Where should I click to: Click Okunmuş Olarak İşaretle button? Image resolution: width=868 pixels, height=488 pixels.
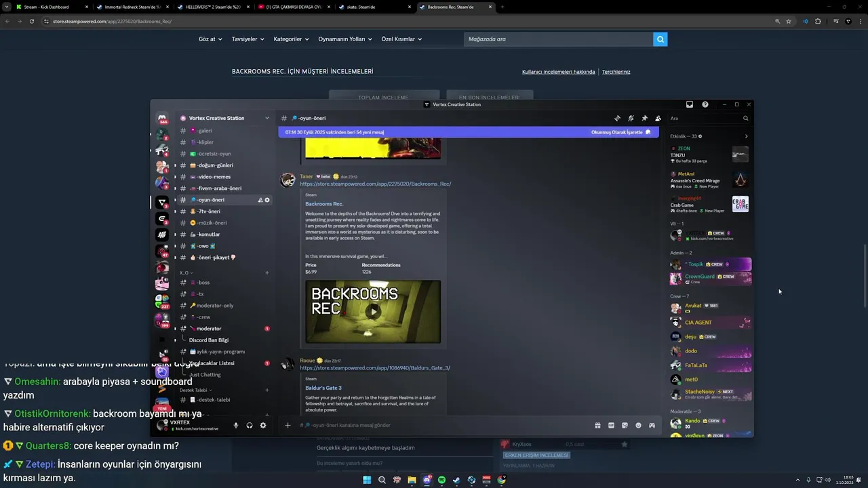620,132
